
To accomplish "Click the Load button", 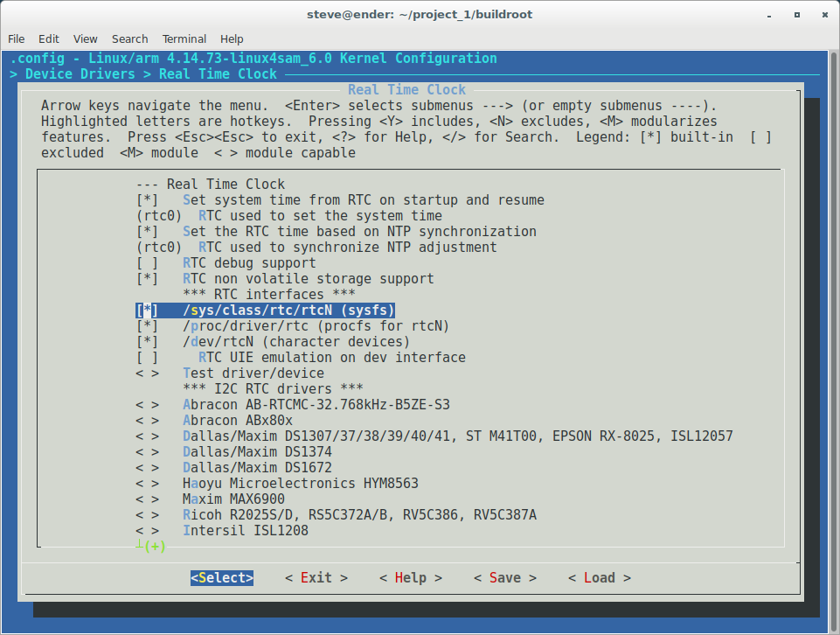I will (x=599, y=578).
